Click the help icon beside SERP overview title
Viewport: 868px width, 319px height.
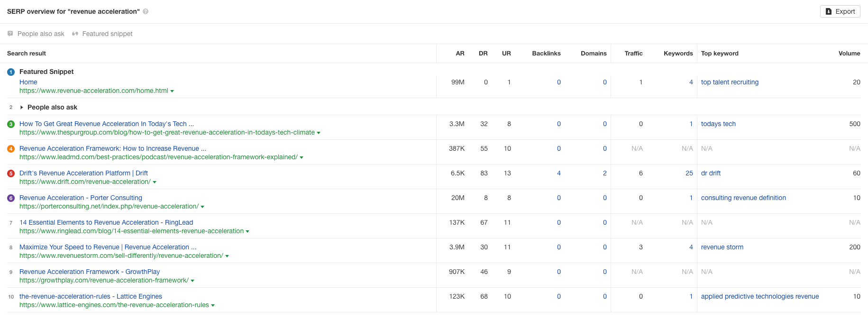pos(146,11)
